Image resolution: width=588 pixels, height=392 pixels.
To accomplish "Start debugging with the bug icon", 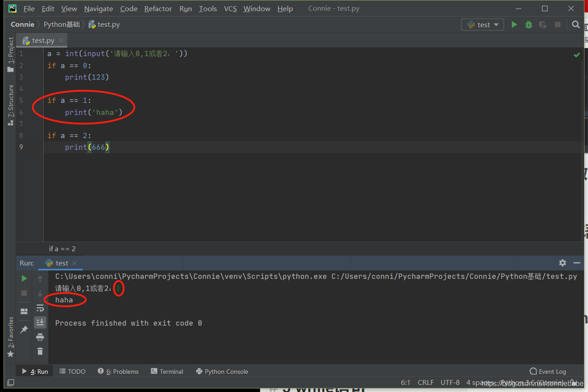I will [529, 25].
